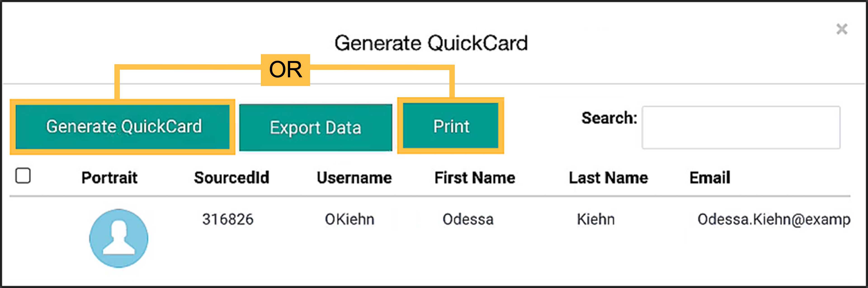
Task: Select the row for user OKiehn
Action: [349, 219]
